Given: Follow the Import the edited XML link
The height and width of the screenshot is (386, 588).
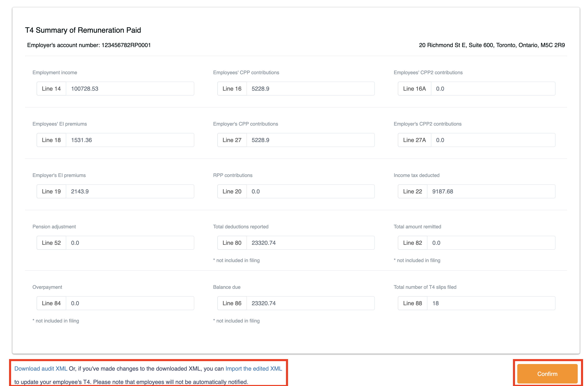Looking at the screenshot, I should (254, 369).
